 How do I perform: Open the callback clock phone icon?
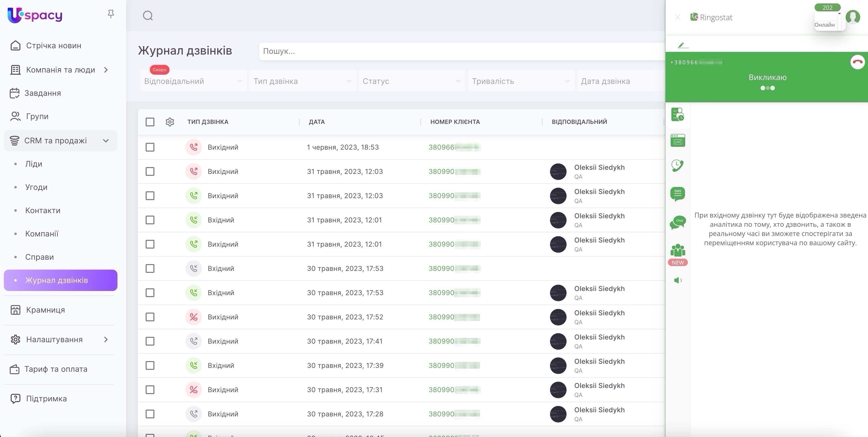click(678, 166)
